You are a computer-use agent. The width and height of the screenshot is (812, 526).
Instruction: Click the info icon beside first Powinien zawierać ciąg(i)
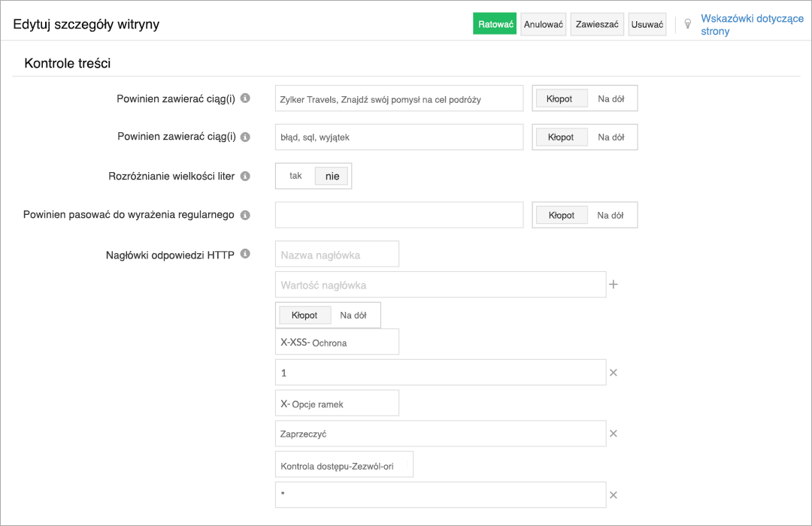(244, 98)
